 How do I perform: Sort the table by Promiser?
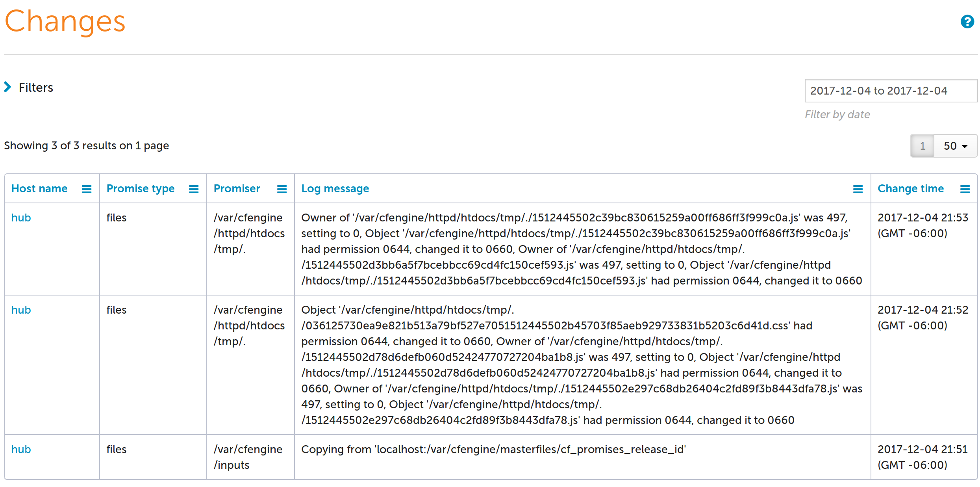[237, 188]
